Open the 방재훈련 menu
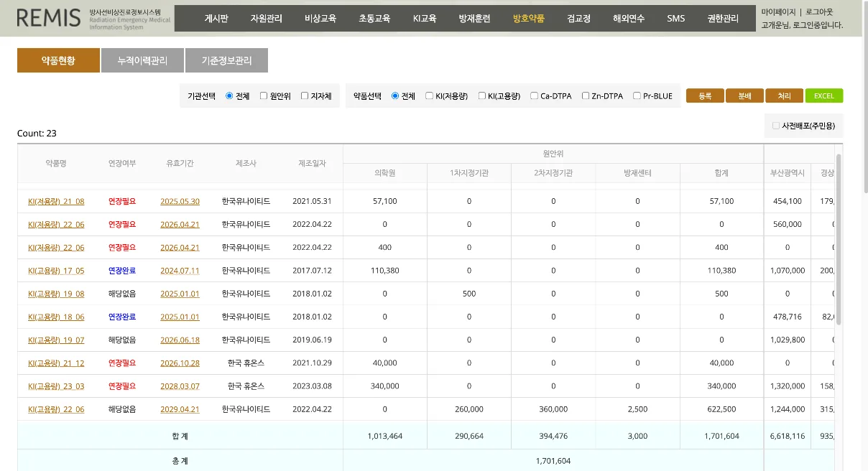The height and width of the screenshot is (471, 868). click(x=475, y=19)
